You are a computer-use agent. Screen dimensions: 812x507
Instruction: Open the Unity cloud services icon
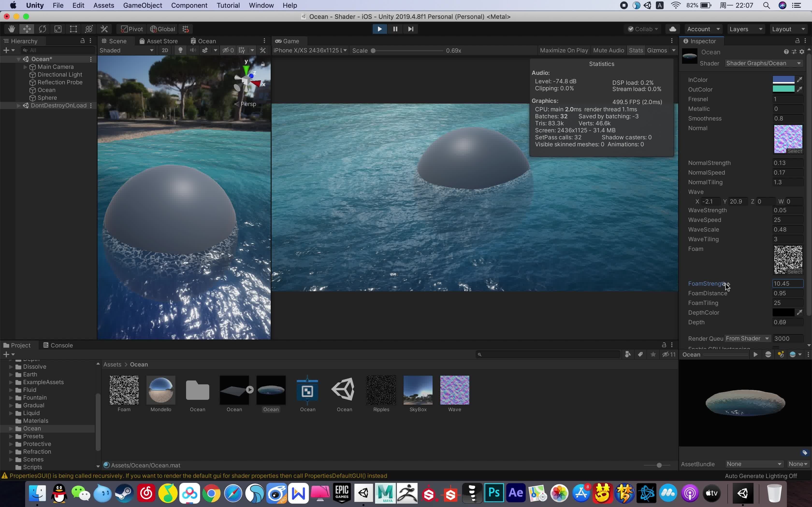673,29
